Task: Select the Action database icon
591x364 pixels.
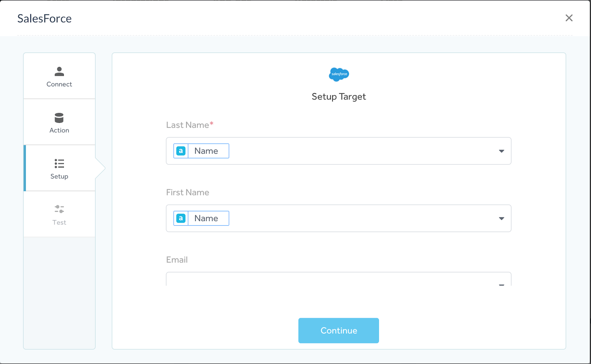Action: (59, 118)
